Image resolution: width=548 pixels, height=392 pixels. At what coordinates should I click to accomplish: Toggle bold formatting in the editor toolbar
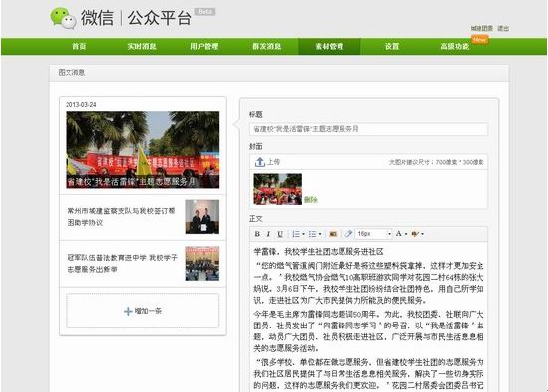[257, 234]
